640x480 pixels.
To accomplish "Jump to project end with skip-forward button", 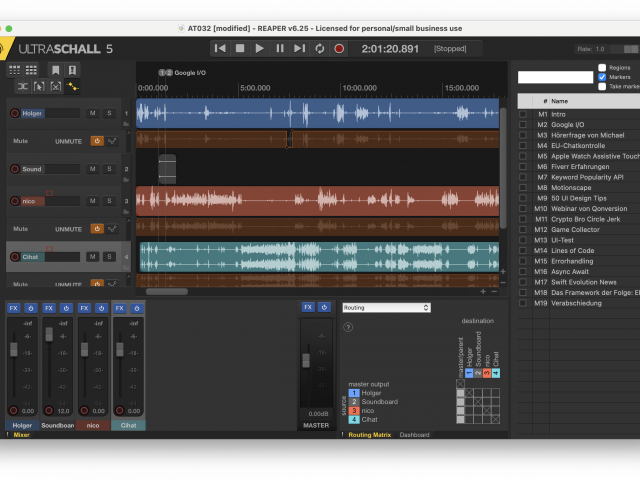I will [300, 49].
